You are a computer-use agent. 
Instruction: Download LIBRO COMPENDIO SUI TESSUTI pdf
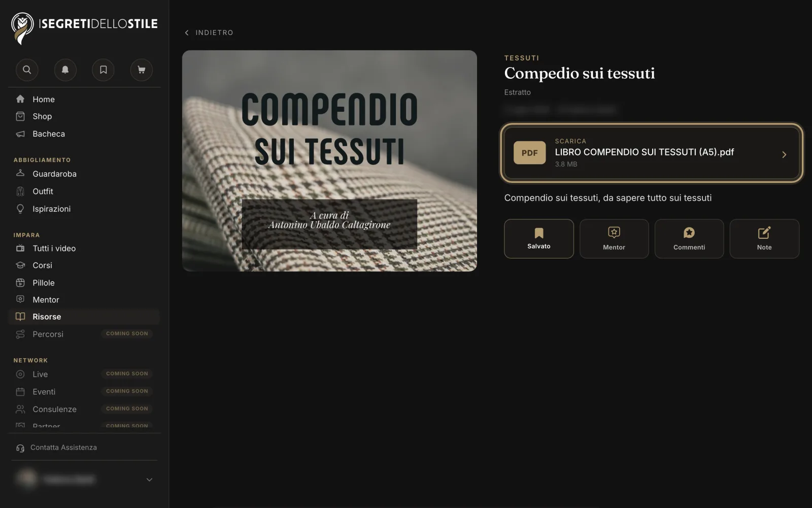(652, 153)
